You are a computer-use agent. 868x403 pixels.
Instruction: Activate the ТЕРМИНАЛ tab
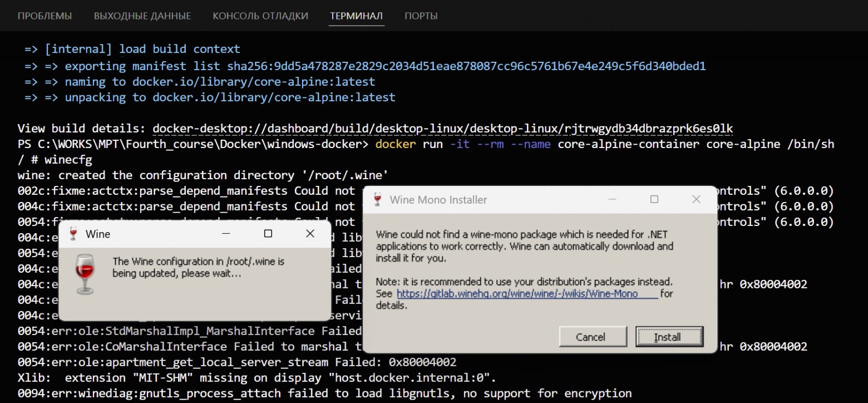(356, 16)
